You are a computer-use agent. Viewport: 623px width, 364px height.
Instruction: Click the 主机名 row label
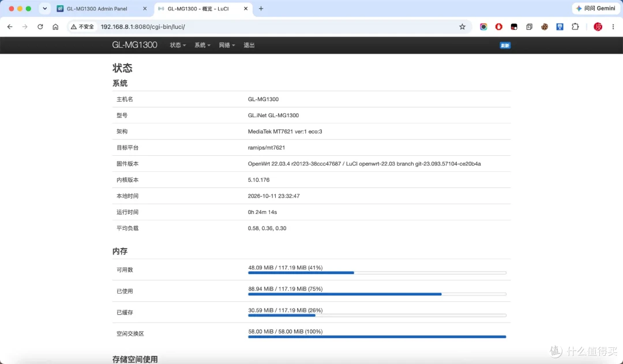point(125,99)
